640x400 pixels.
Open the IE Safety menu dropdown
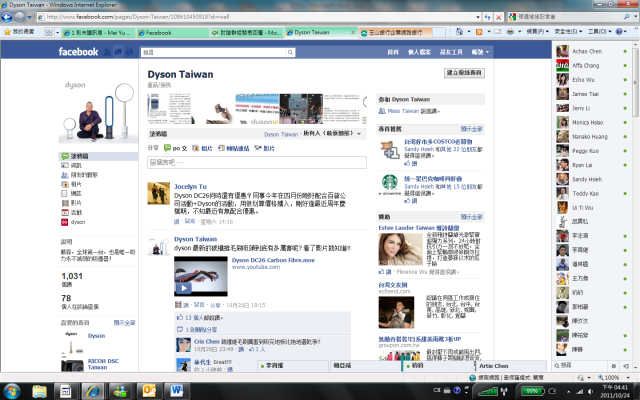click(x=568, y=32)
